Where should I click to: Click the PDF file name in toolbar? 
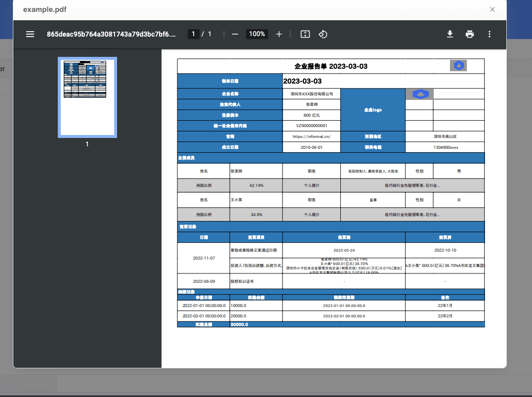coord(111,34)
